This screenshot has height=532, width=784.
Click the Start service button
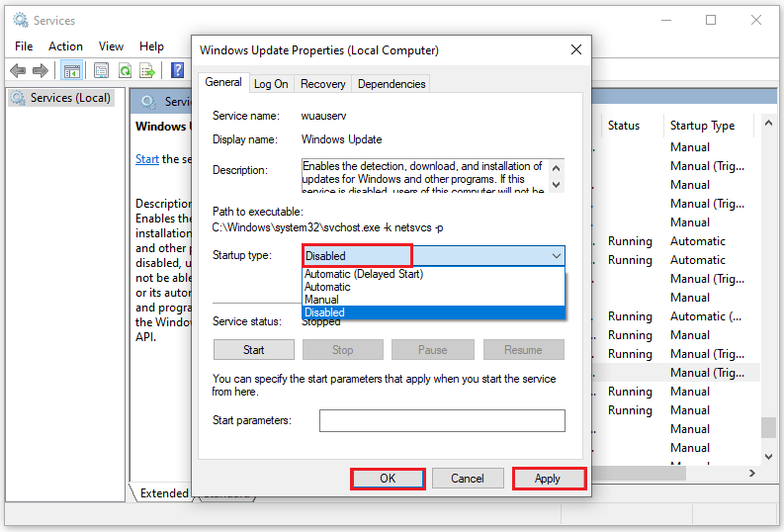(253, 350)
